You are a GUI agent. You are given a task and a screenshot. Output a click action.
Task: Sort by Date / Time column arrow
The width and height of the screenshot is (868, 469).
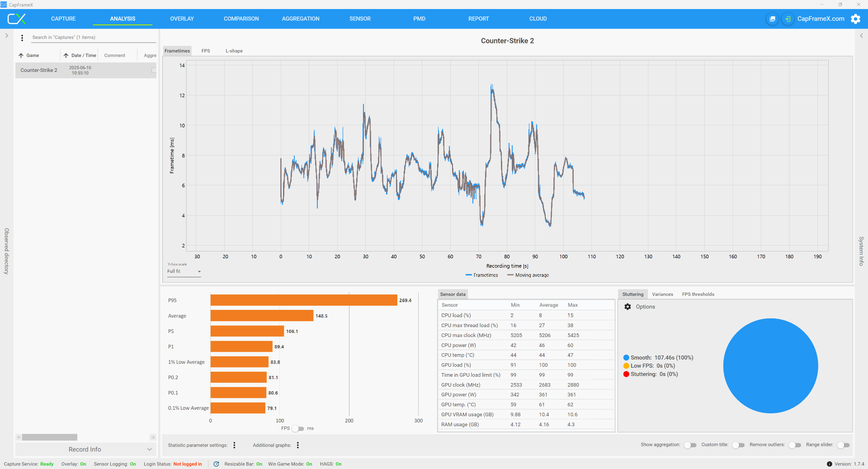tap(66, 56)
